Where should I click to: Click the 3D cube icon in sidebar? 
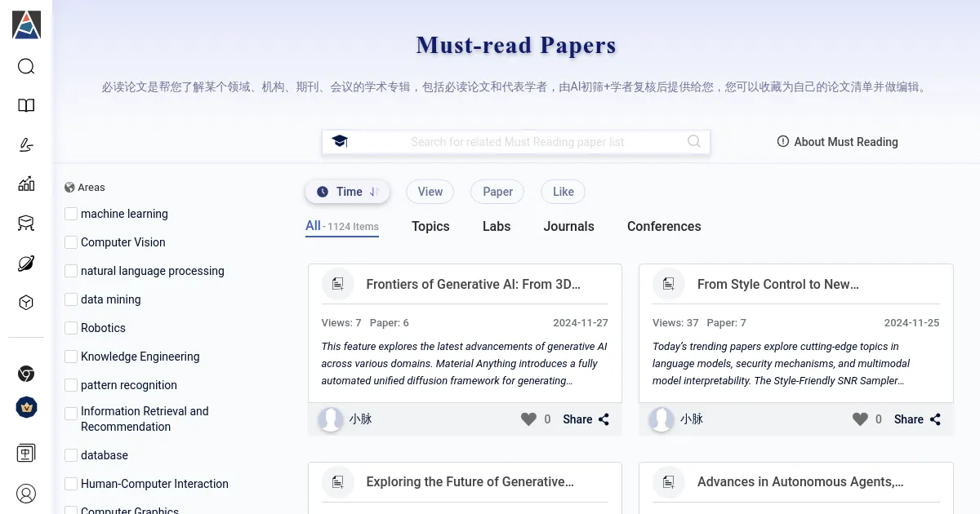pyautogui.click(x=26, y=303)
